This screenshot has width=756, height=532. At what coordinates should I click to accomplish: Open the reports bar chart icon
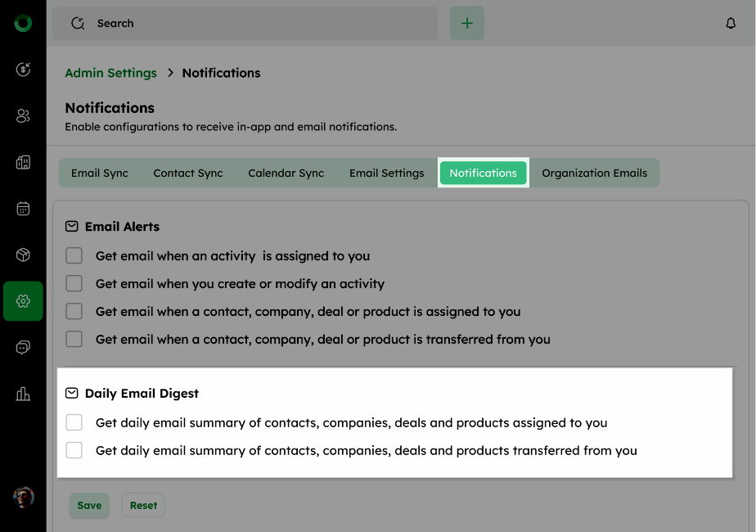23,394
